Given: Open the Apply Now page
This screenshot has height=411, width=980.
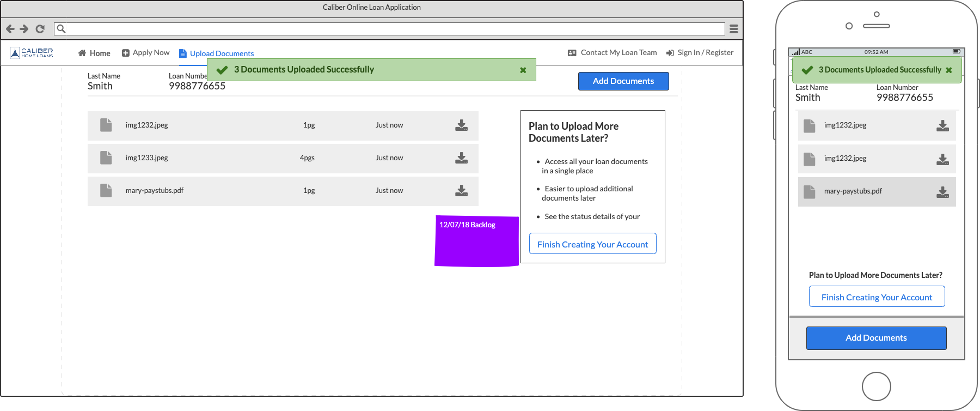Looking at the screenshot, I should tap(146, 53).
